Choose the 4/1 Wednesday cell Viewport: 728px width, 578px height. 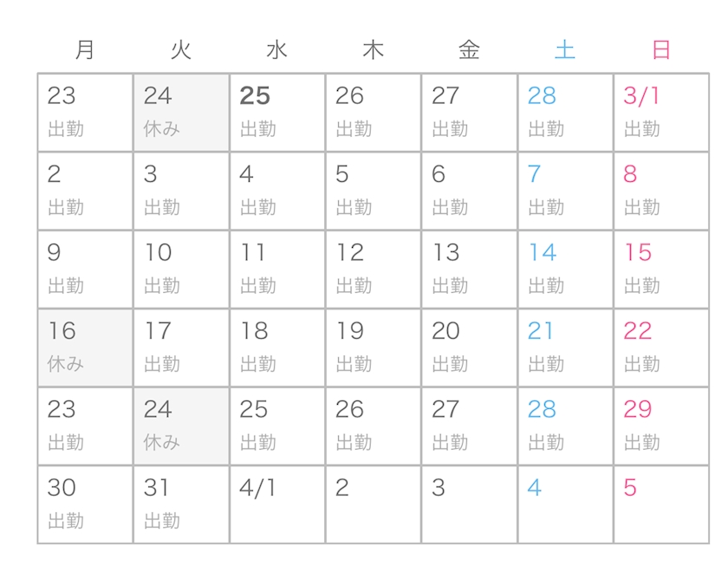pos(277,504)
